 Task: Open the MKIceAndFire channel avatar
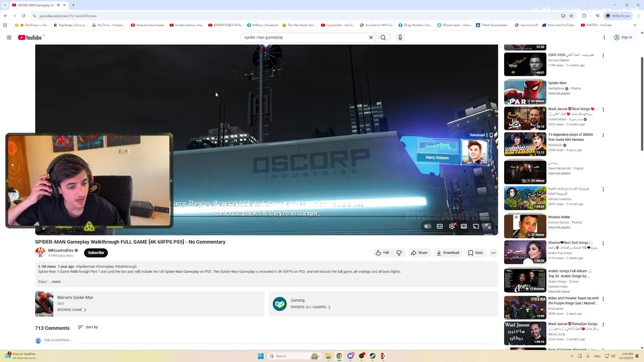40,253
